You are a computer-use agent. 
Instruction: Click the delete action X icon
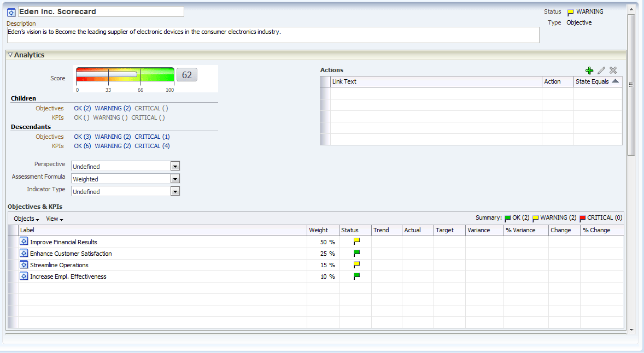click(x=613, y=70)
